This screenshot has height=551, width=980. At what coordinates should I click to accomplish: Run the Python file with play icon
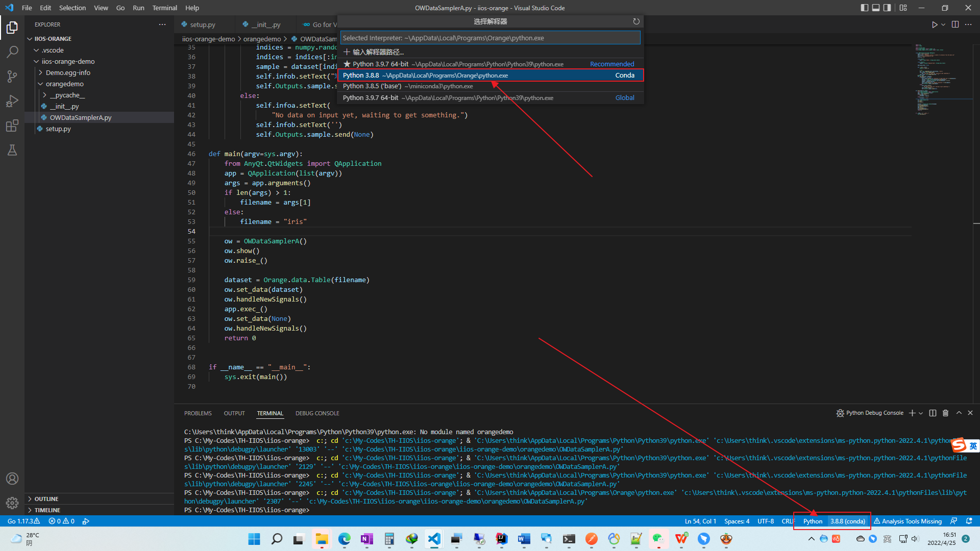pyautogui.click(x=934, y=24)
